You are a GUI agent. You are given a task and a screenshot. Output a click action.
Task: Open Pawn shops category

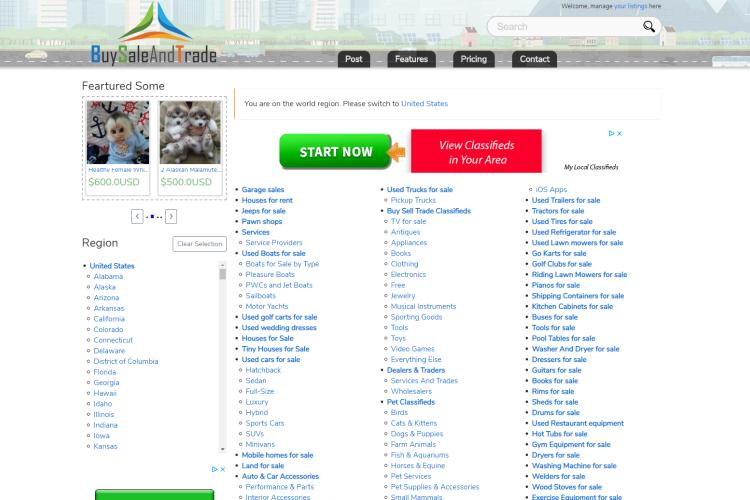click(262, 222)
